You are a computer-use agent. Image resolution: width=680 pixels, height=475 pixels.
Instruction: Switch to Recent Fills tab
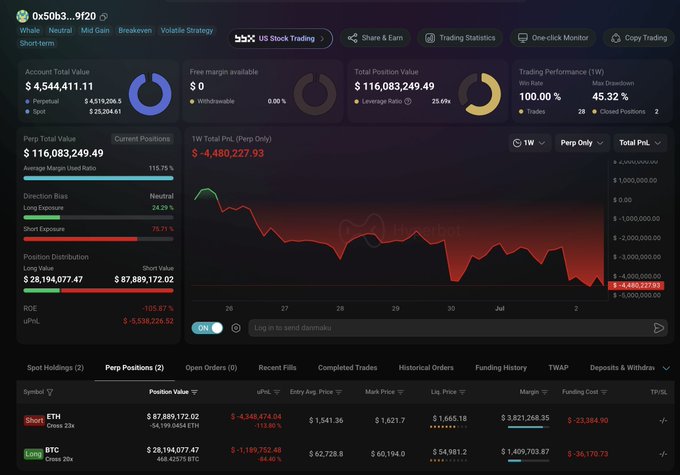278,367
